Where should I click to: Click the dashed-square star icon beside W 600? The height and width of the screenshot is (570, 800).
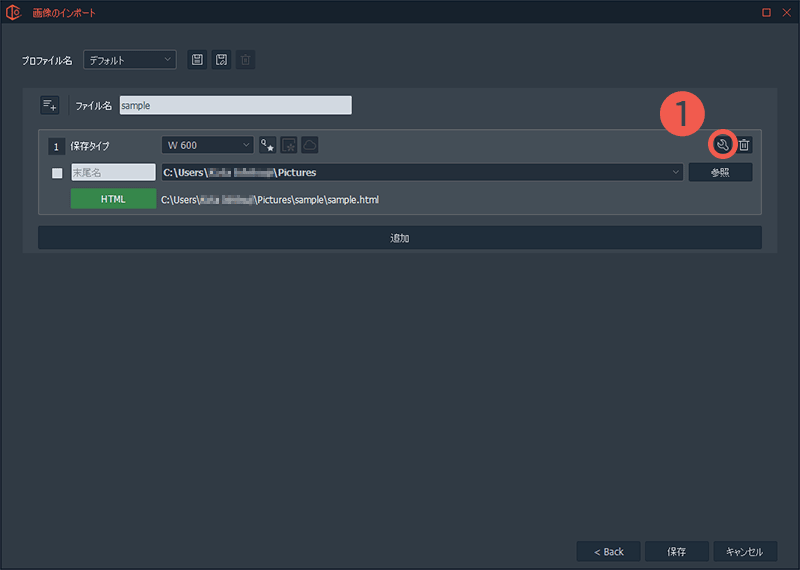click(288, 145)
